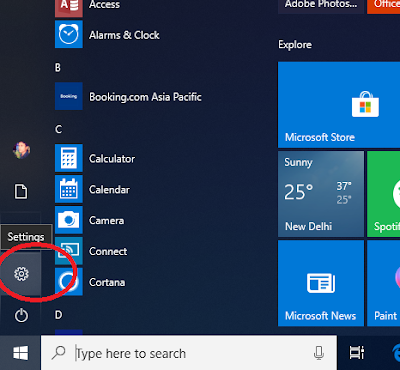Viewport: 400px width, 370px height.
Task: Select the Connect label
Action: (108, 251)
